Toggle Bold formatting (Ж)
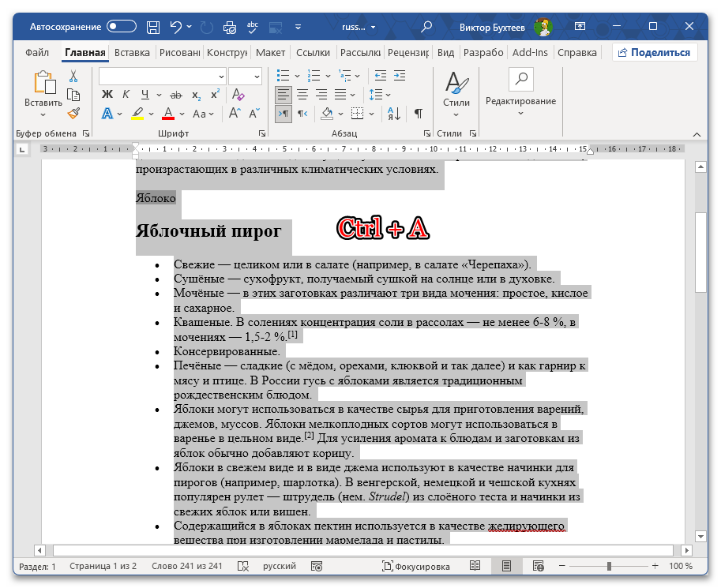This screenshot has width=721, height=588. pyautogui.click(x=107, y=95)
